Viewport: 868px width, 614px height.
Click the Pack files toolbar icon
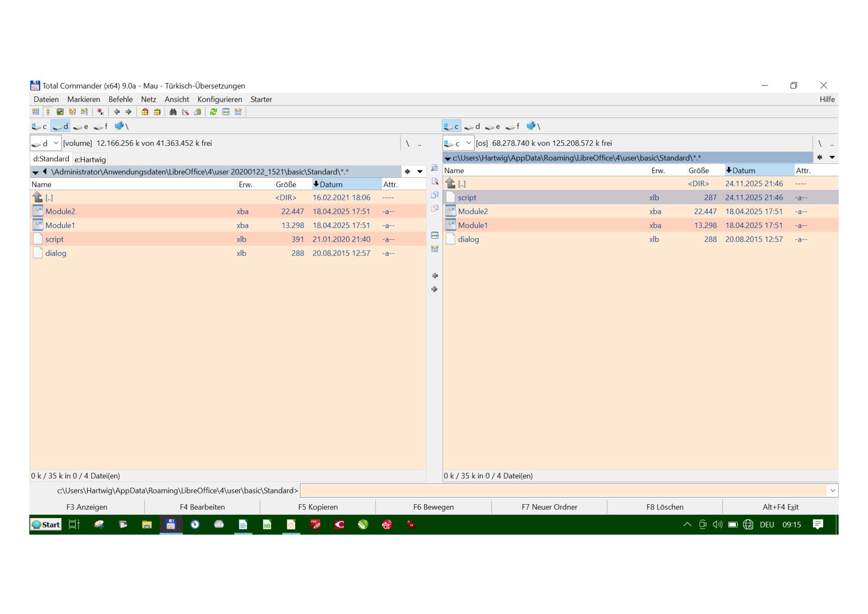click(145, 112)
